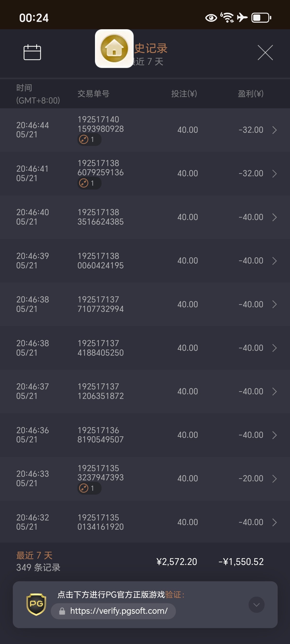290x644 pixels.
Task: Select the 盈利(¥) column header
Action: 251,94
